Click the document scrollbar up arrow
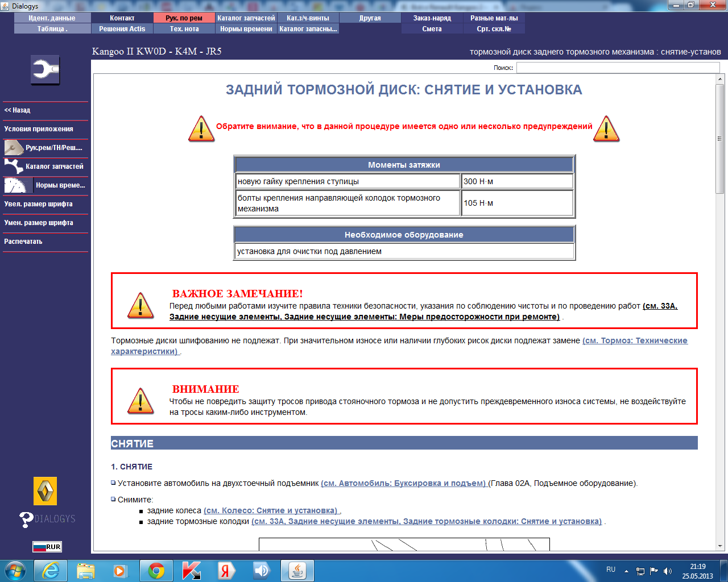 (720, 79)
